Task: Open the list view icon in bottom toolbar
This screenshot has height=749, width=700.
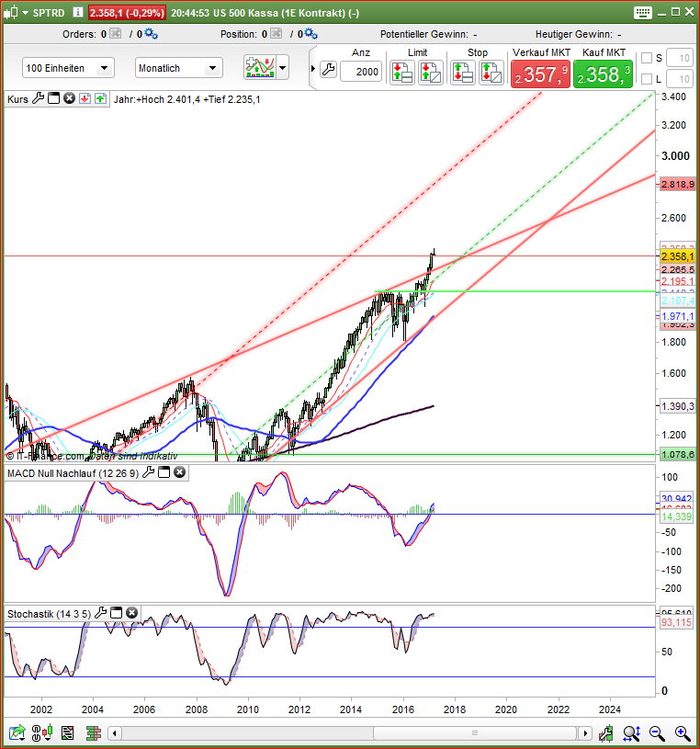Action: 67,732
